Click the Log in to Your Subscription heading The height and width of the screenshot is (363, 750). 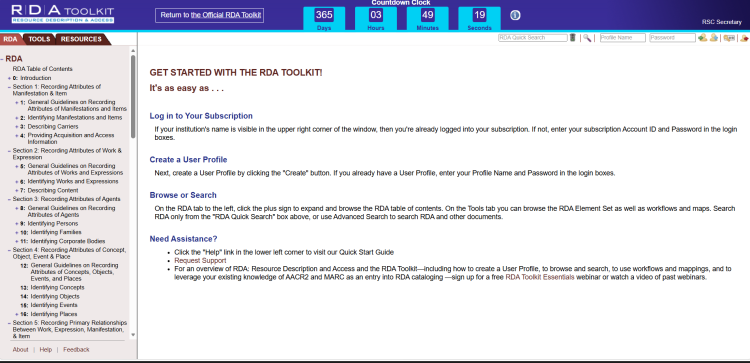tap(201, 116)
